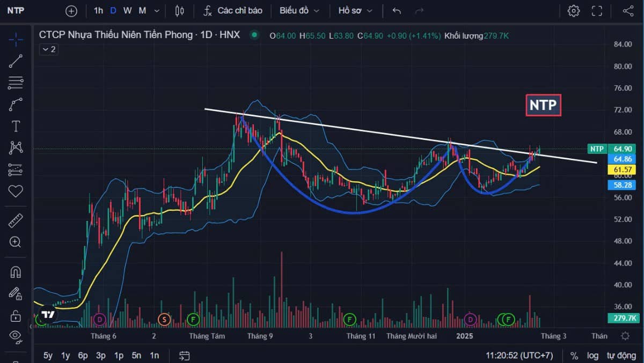Select the zoom in magnifier tool
644x363 pixels.
(16, 242)
